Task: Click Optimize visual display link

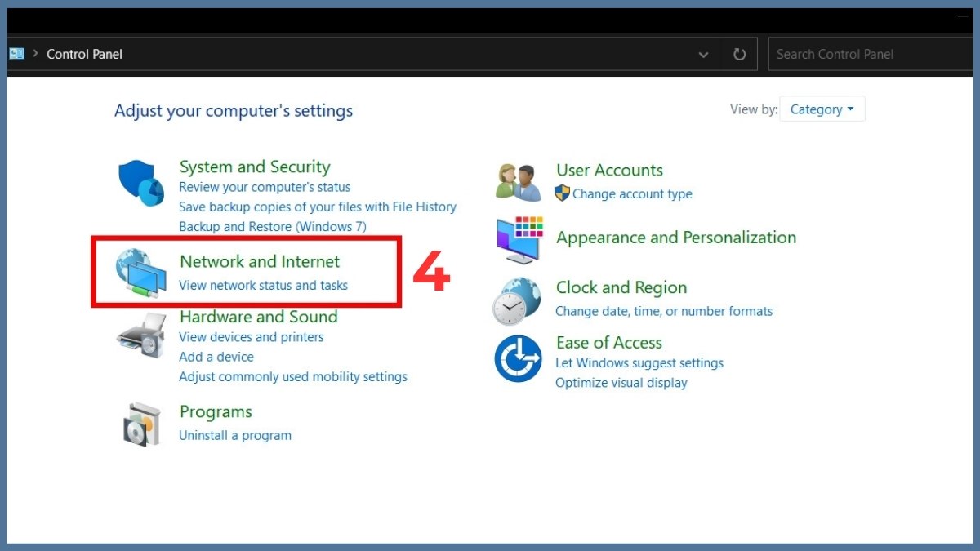Action: pyautogui.click(x=621, y=383)
